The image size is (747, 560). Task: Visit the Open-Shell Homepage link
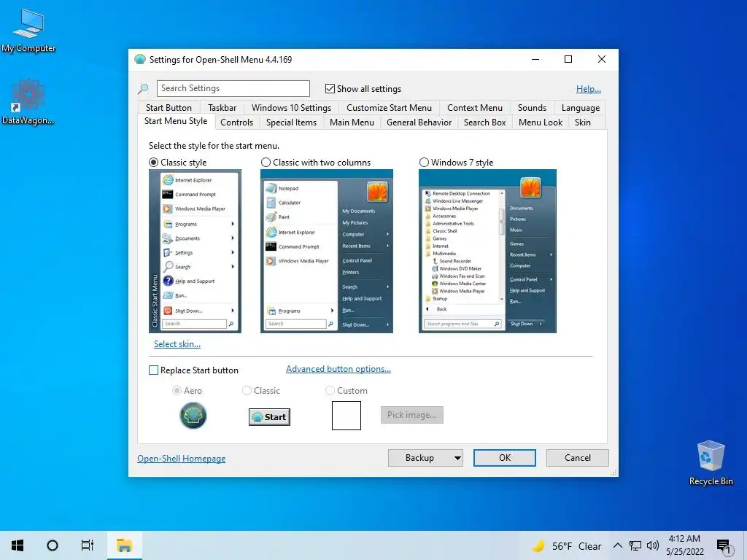[x=182, y=459]
